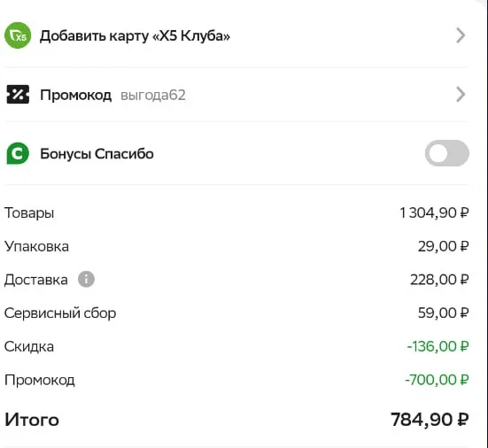Tap the bold Итого label
This screenshot has height=448, width=488.
click(32, 420)
